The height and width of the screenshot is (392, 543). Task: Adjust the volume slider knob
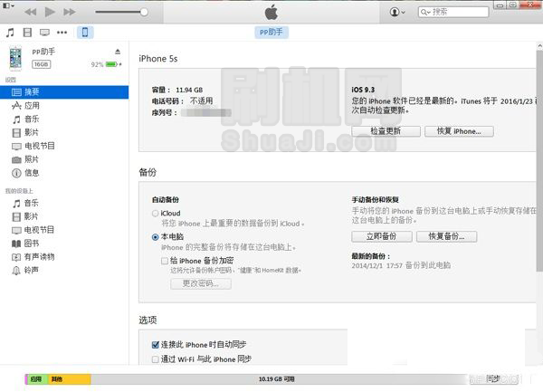click(x=144, y=12)
